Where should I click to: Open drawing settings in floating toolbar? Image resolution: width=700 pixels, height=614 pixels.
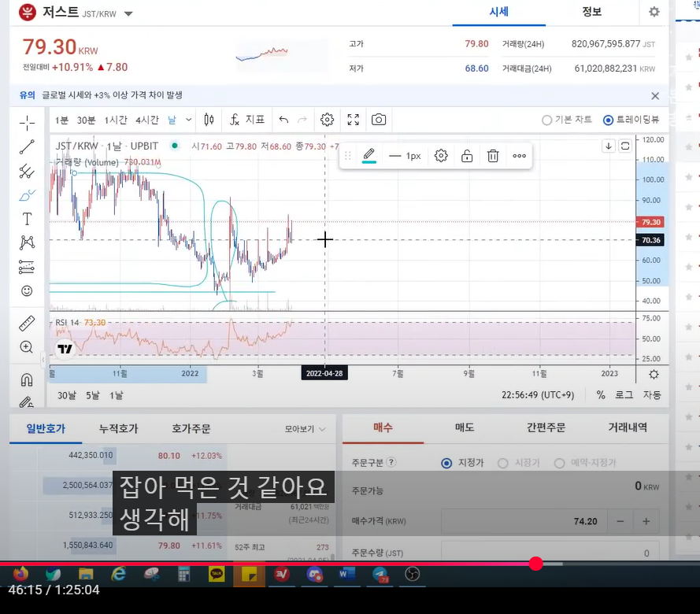pos(441,156)
